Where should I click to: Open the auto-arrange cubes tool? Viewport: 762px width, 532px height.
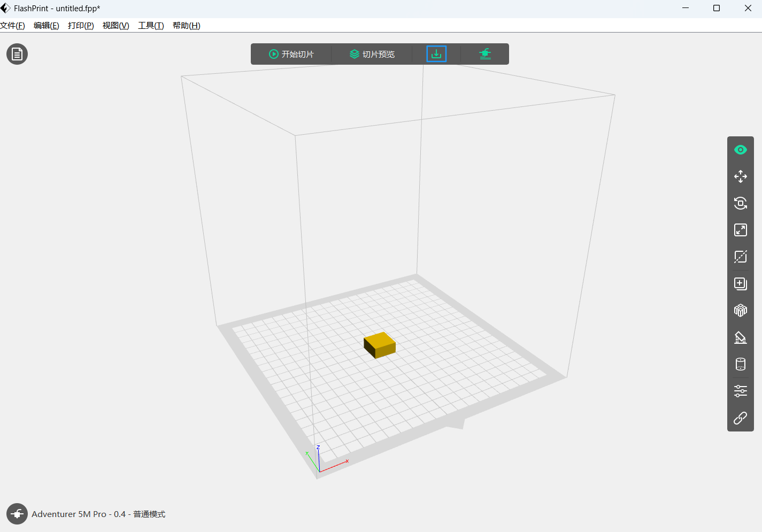coord(740,310)
